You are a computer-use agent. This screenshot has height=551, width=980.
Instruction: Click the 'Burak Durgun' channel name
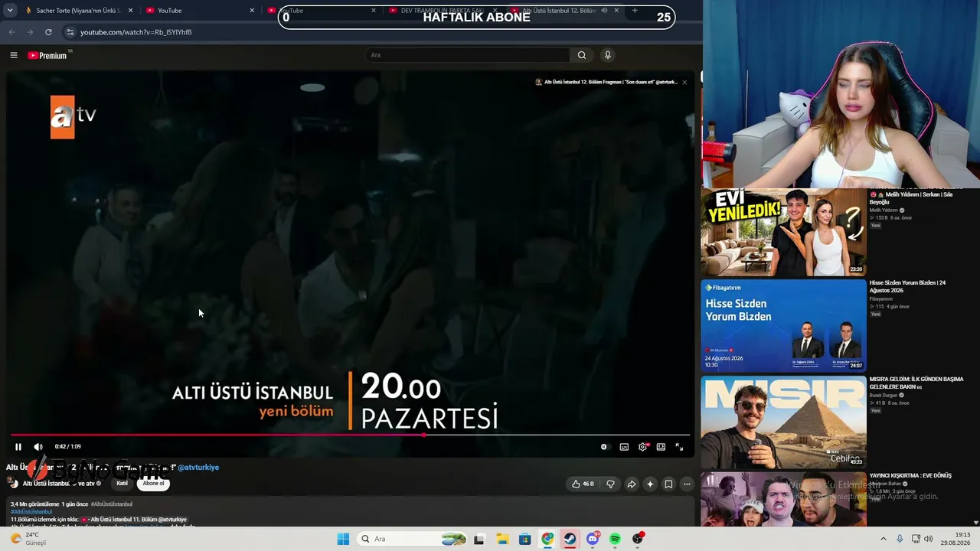(x=884, y=396)
